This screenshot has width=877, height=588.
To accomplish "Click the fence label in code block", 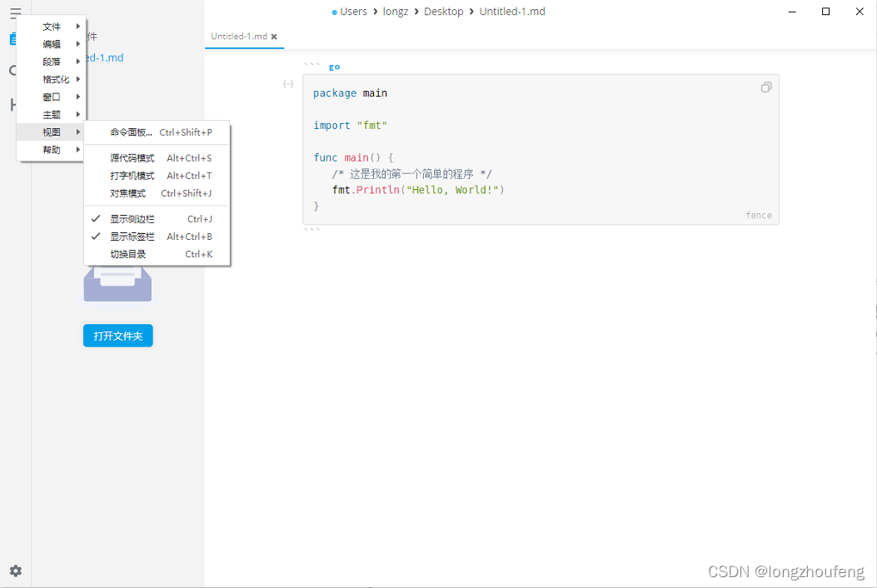I will tap(759, 216).
